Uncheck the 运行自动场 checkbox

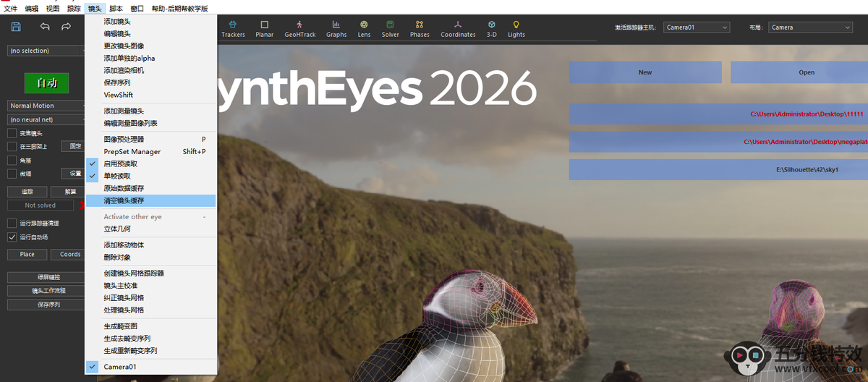click(x=12, y=237)
